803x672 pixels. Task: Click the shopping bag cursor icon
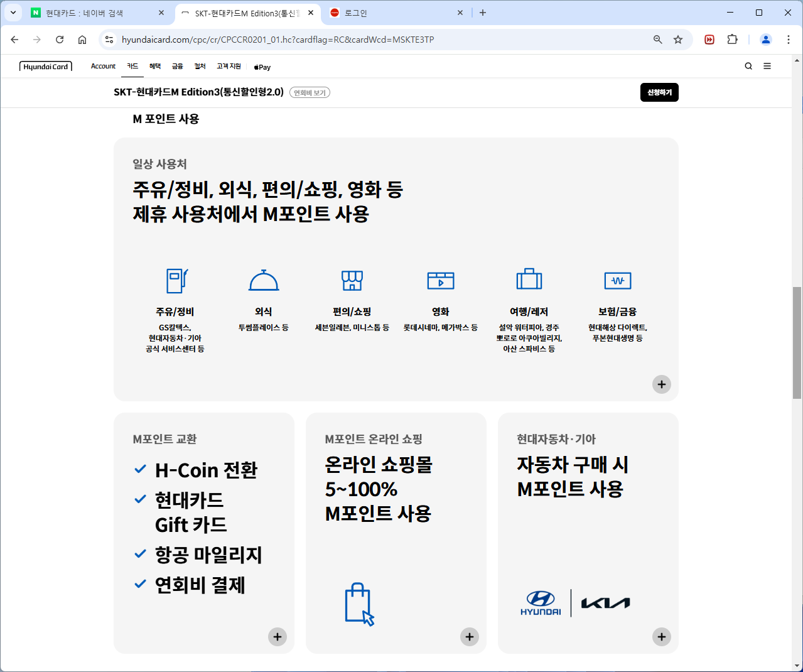click(x=360, y=604)
